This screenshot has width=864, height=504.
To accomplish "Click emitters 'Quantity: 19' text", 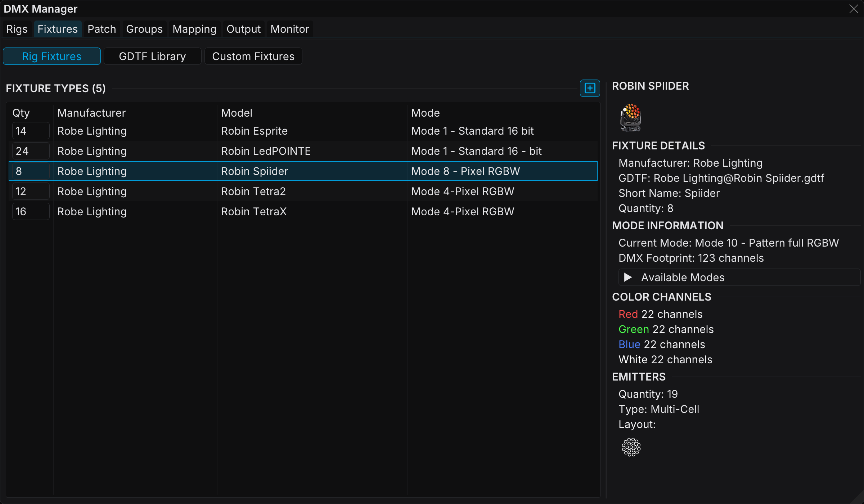I will point(648,394).
